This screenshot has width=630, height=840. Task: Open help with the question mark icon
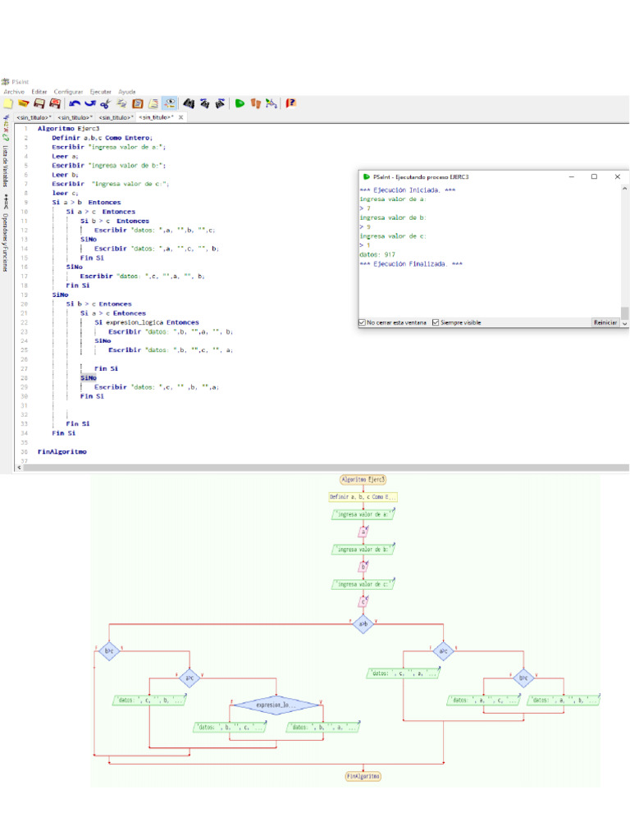click(290, 103)
